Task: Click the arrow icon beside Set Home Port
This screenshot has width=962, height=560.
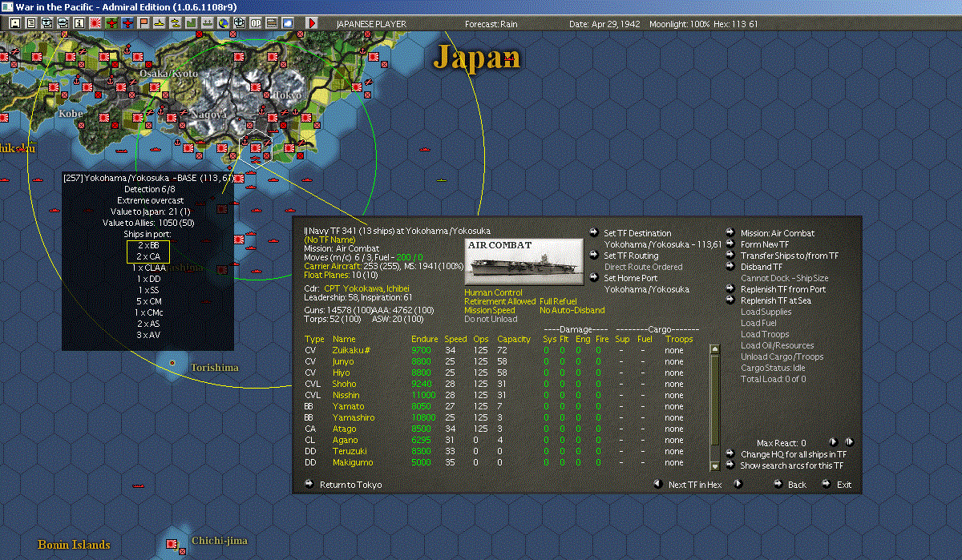Action: pyautogui.click(x=594, y=278)
